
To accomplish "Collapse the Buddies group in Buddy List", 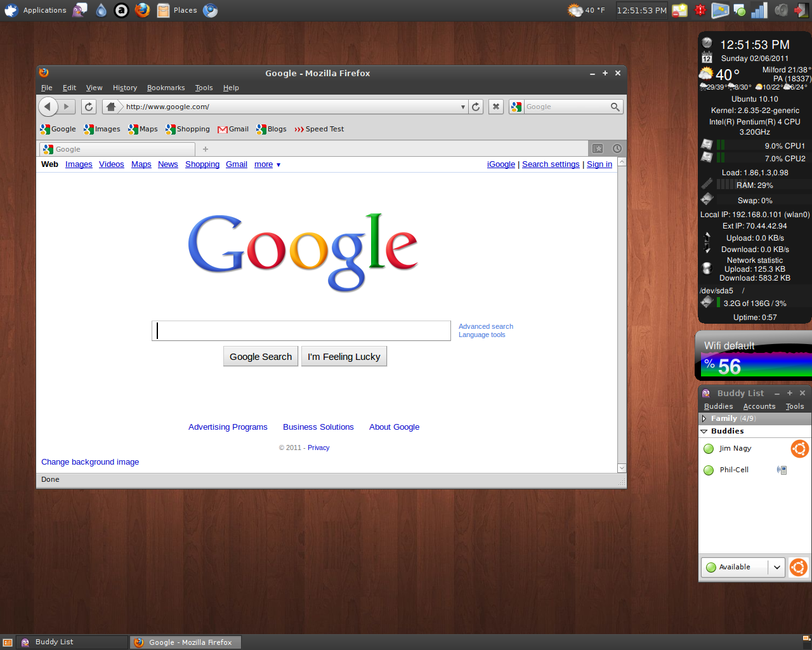I will 704,431.
